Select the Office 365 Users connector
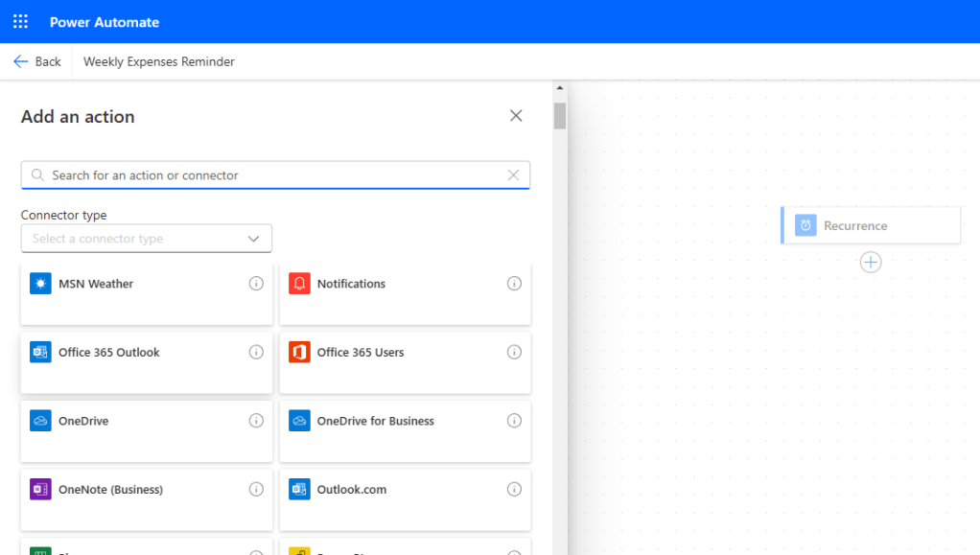This screenshot has width=980, height=555. [361, 353]
